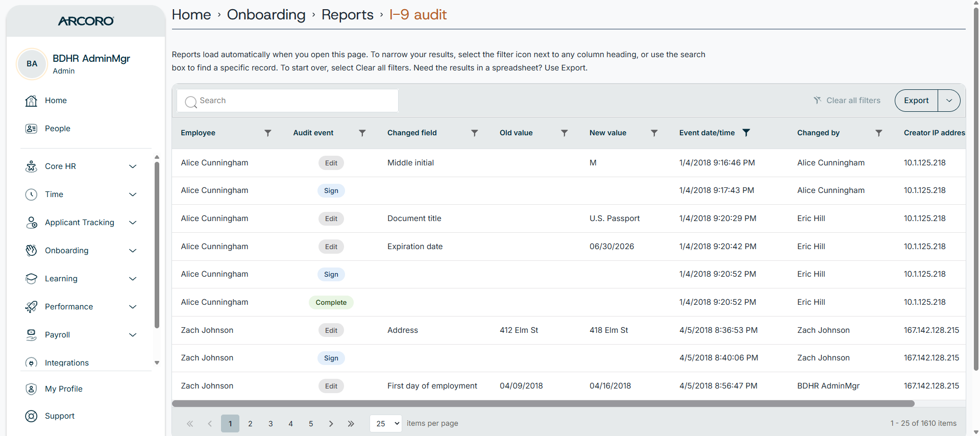This screenshot has width=980, height=436.
Task: Go to next page arrow
Action: click(x=331, y=424)
